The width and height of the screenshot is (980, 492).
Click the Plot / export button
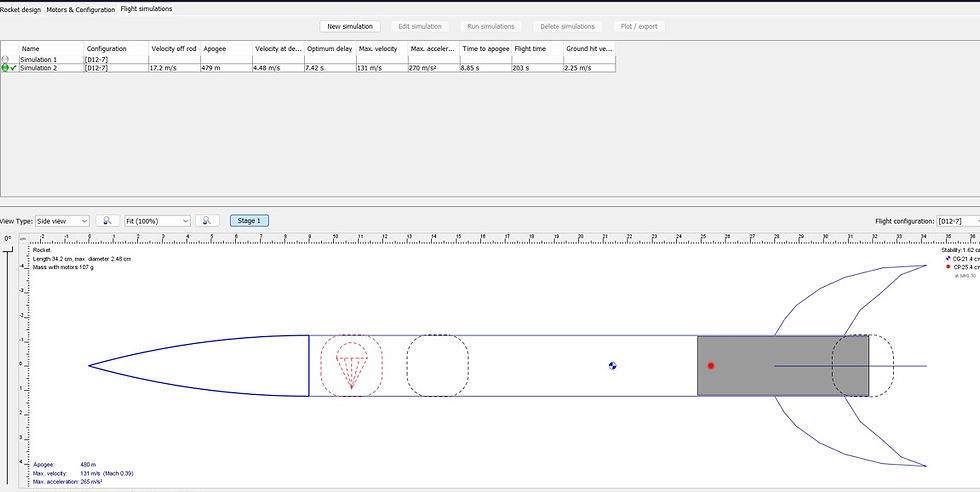(639, 26)
